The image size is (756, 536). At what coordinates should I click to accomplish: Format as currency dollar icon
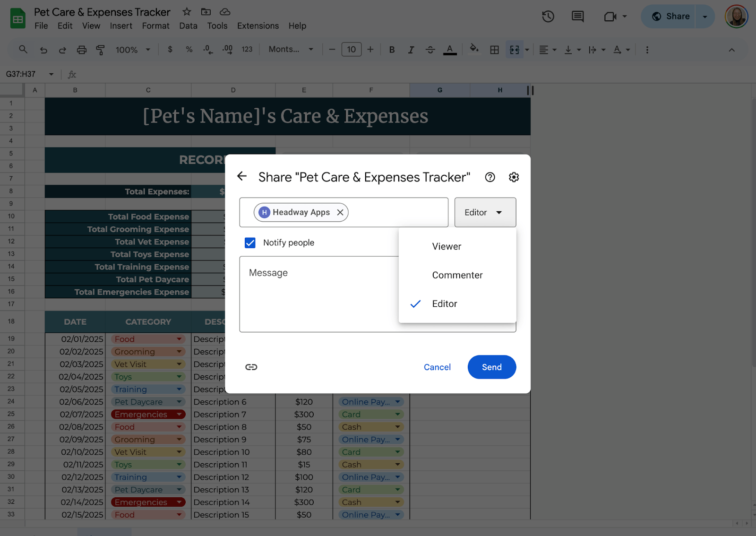click(x=170, y=49)
